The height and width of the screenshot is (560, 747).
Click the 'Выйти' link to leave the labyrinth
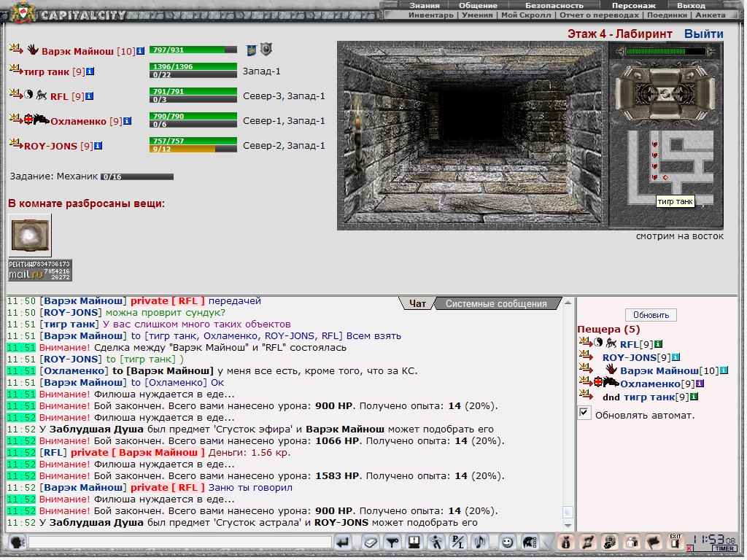click(x=703, y=34)
